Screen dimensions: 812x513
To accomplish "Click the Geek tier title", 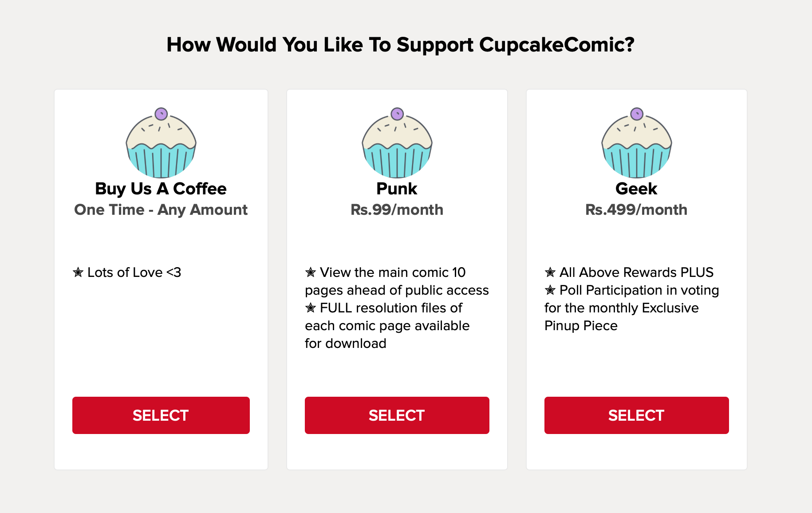I will 636,189.
